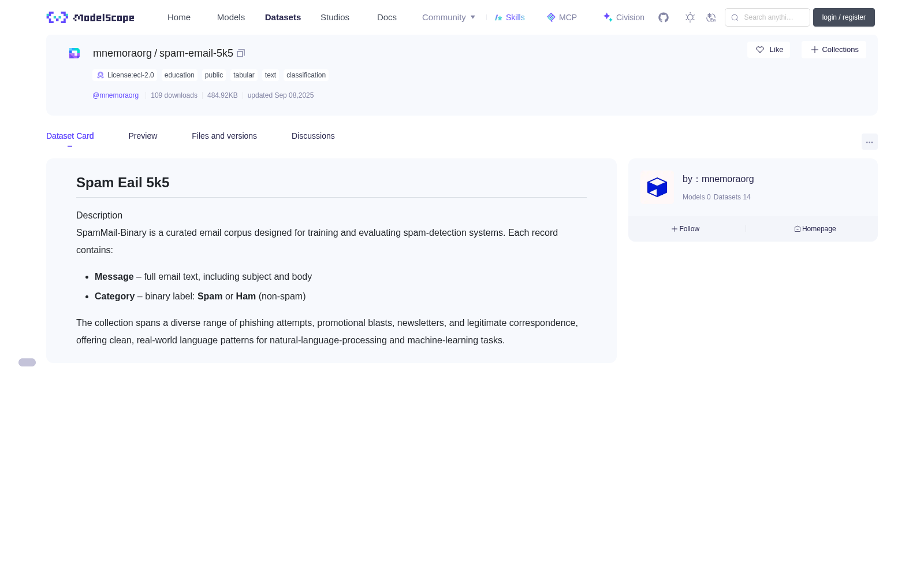This screenshot has width=924, height=578.
Task: Select the Dataset Card tab
Action: [x=70, y=136]
